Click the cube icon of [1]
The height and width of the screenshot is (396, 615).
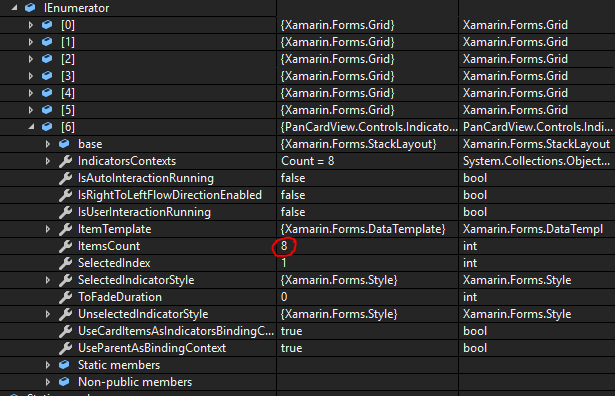(x=47, y=42)
